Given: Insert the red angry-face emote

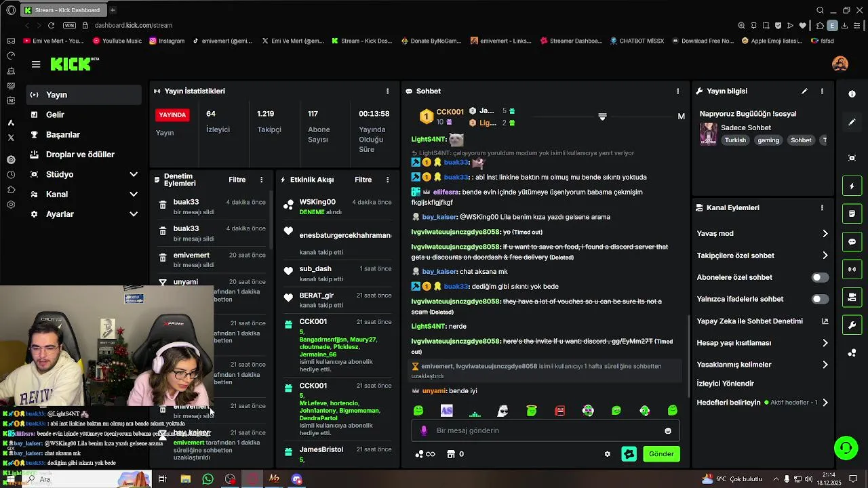Looking at the screenshot, I should pyautogui.click(x=559, y=411).
